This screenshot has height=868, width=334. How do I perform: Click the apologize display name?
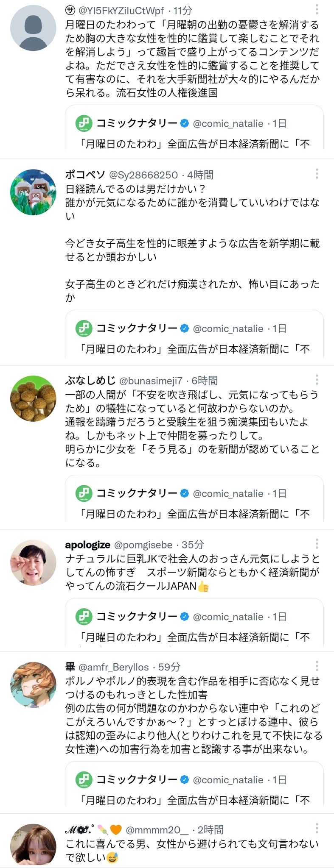click(x=88, y=545)
